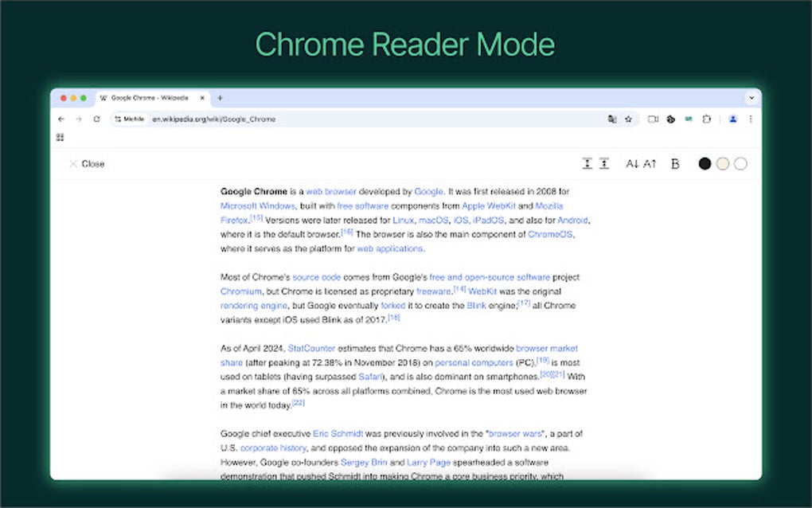
Task: Open the Chrome Extensions puzzle icon
Action: [x=706, y=119]
